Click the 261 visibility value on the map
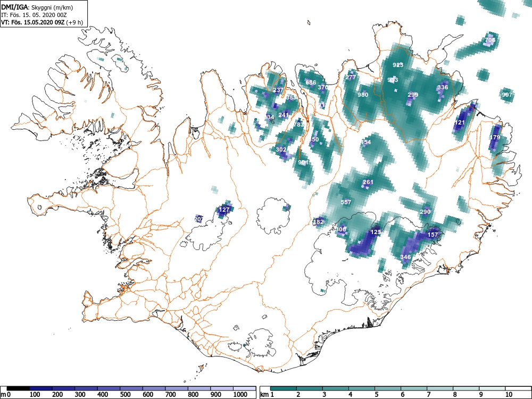The height and width of the screenshot is (399, 532). [368, 182]
